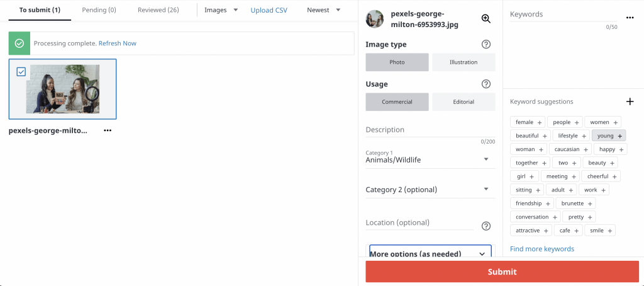The height and width of the screenshot is (286, 644).
Task: Click the magnifier zoom icon beside filename
Action: [x=486, y=19]
